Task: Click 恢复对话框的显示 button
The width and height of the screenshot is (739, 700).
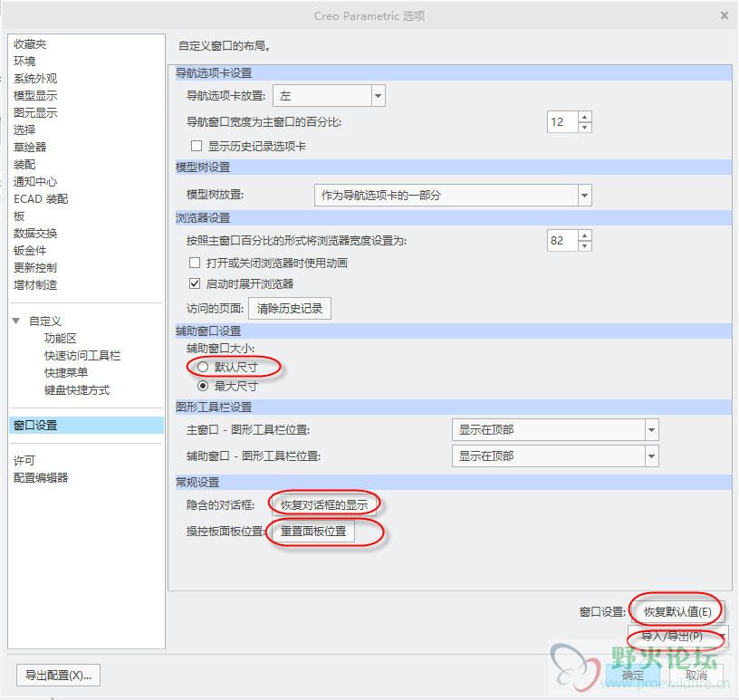Action: [x=324, y=504]
